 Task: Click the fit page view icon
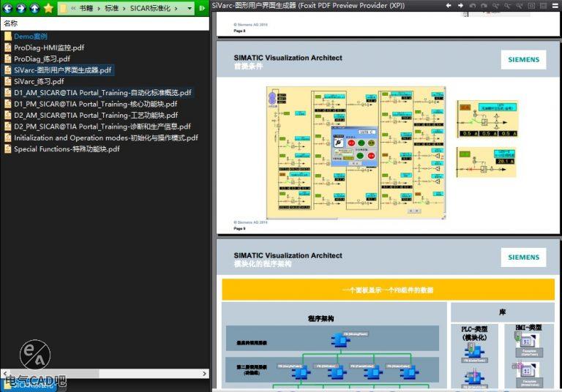click(x=531, y=6)
